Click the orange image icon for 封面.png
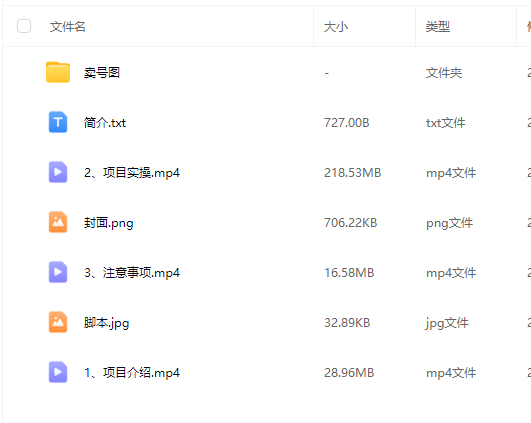Viewport: 531px width, 423px height. [58, 222]
